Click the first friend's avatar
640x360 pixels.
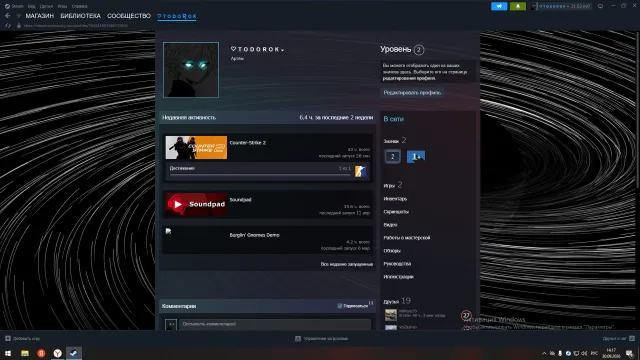(x=391, y=315)
